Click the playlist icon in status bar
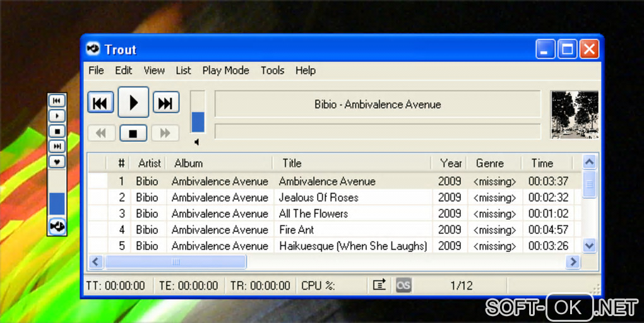The width and height of the screenshot is (644, 323). click(x=379, y=285)
